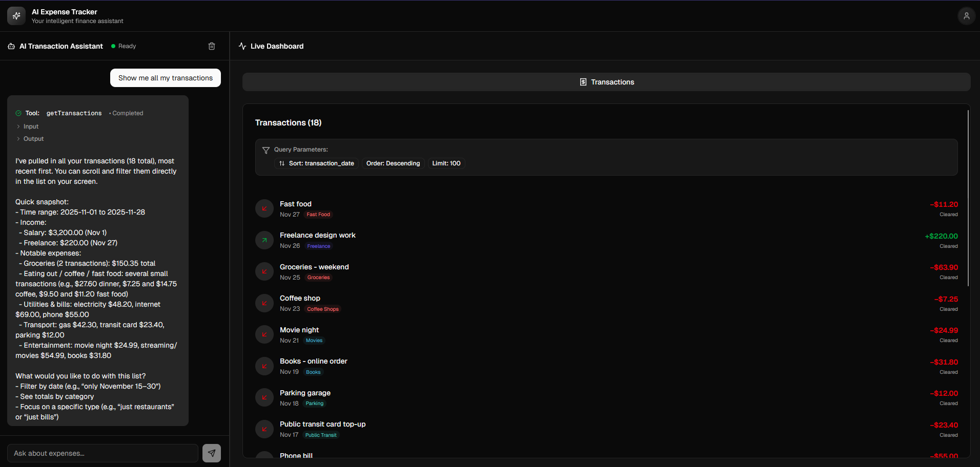The height and width of the screenshot is (467, 980).
Task: Click the transactions list scrollbar
Action: pos(968,198)
